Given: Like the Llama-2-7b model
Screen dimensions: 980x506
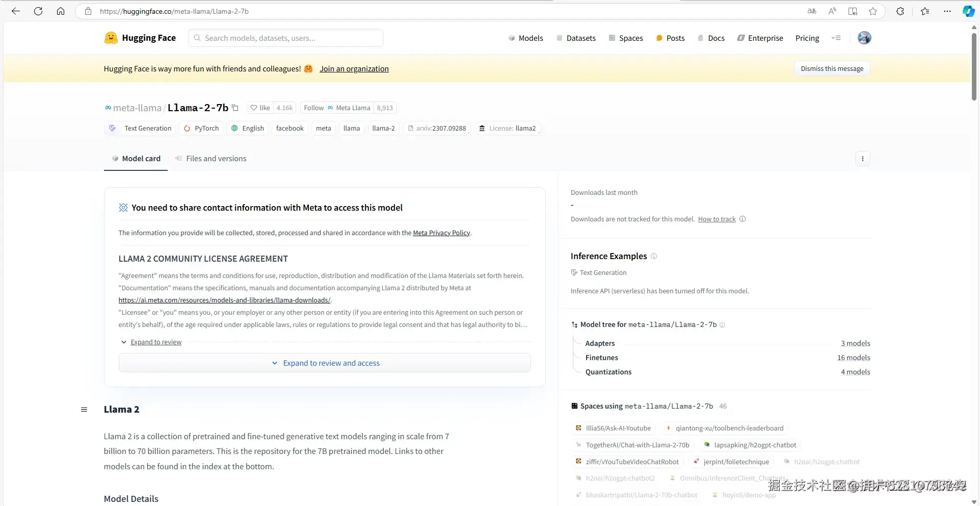Looking at the screenshot, I should (260, 108).
